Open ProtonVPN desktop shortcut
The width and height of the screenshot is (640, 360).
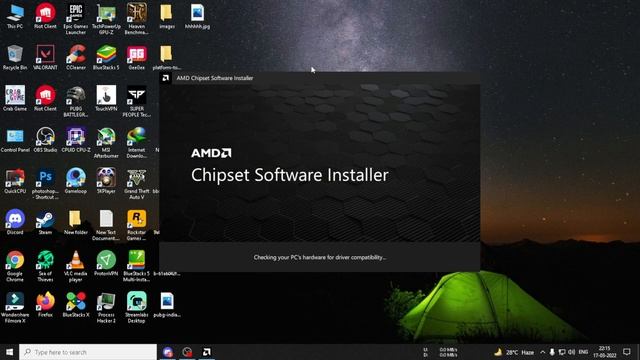click(106, 263)
